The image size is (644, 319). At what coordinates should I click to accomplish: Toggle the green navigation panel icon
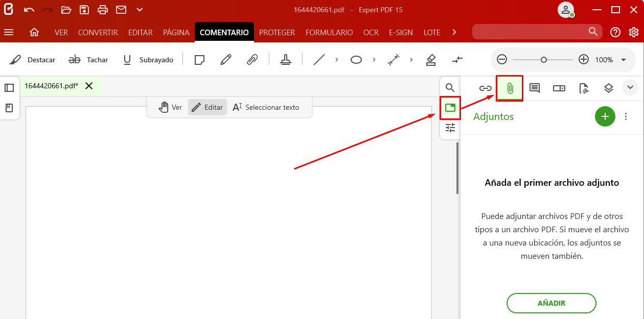tap(450, 108)
